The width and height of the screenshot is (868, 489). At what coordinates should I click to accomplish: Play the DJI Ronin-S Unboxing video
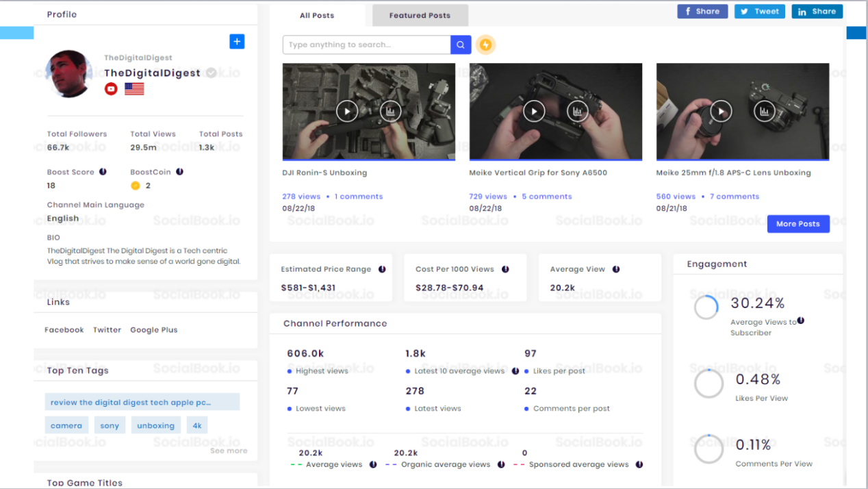tap(347, 111)
